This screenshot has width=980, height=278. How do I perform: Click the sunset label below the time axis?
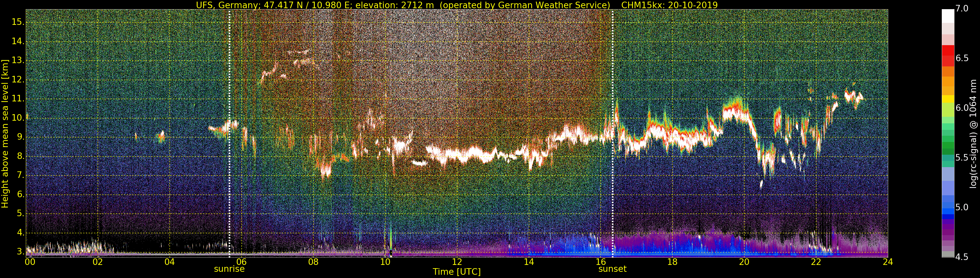coord(612,269)
